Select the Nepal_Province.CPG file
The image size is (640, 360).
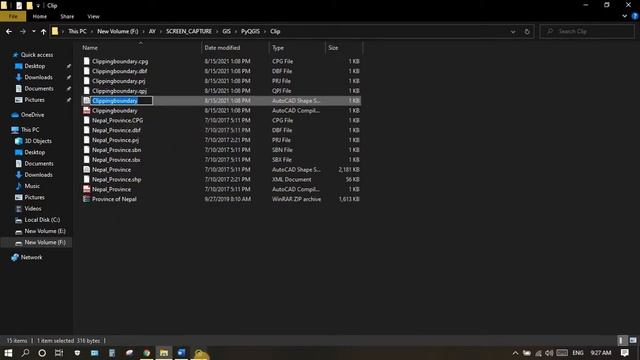click(118, 120)
